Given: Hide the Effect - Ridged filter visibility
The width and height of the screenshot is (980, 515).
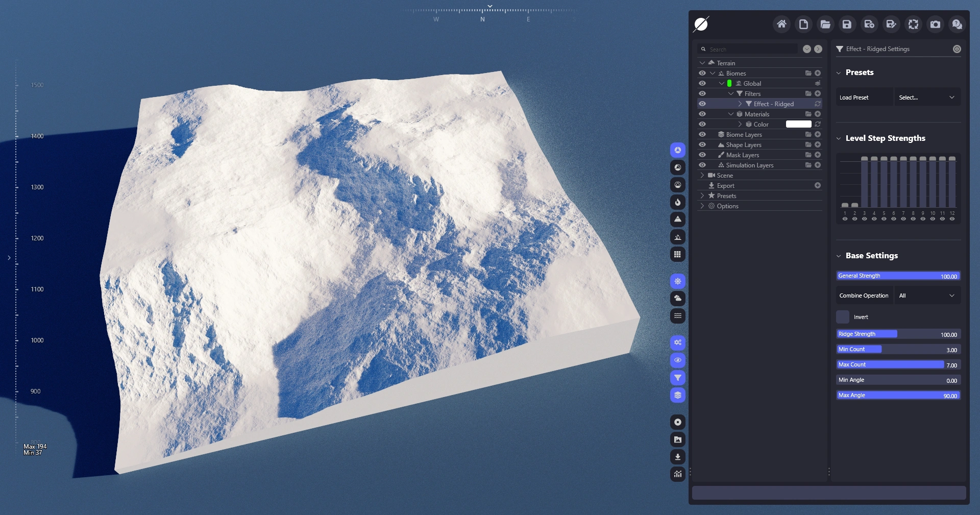Looking at the screenshot, I should (x=702, y=104).
